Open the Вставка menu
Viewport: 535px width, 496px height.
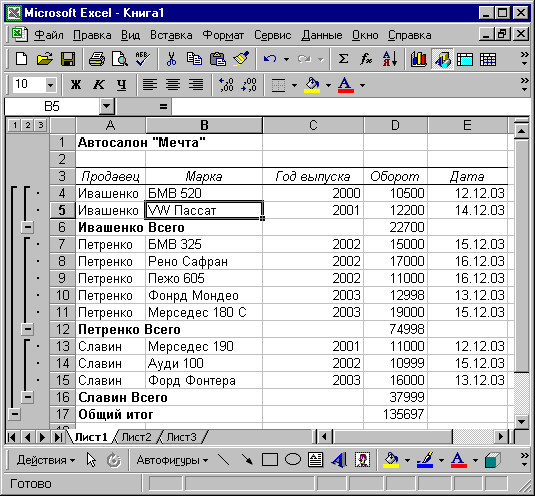(171, 35)
